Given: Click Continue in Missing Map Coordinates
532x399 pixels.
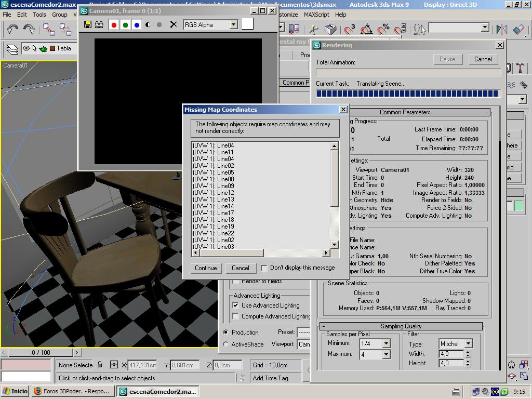Looking at the screenshot, I should click(206, 268).
